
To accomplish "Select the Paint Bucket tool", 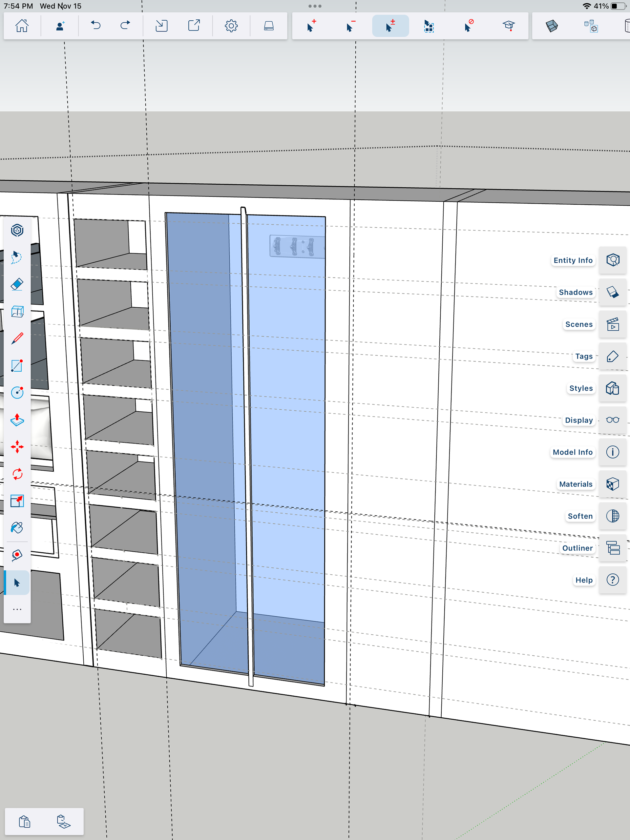I will pos(17,528).
